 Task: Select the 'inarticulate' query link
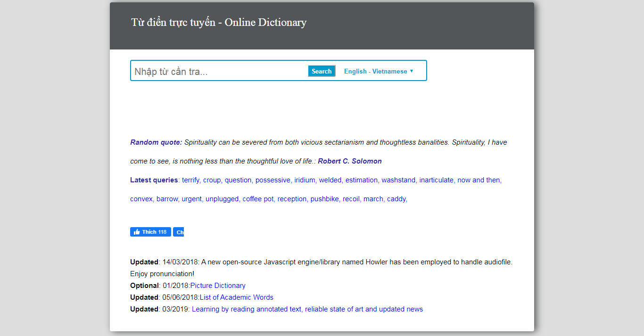click(x=436, y=180)
